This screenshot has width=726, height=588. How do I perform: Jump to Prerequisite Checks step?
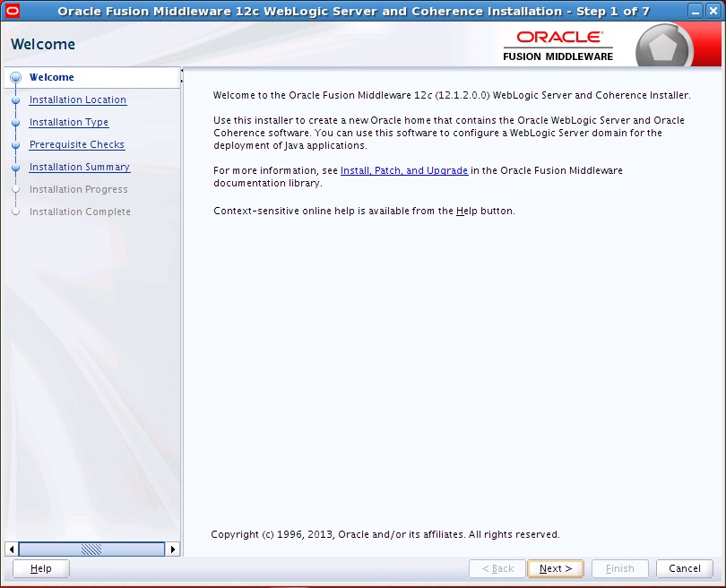pyautogui.click(x=77, y=144)
